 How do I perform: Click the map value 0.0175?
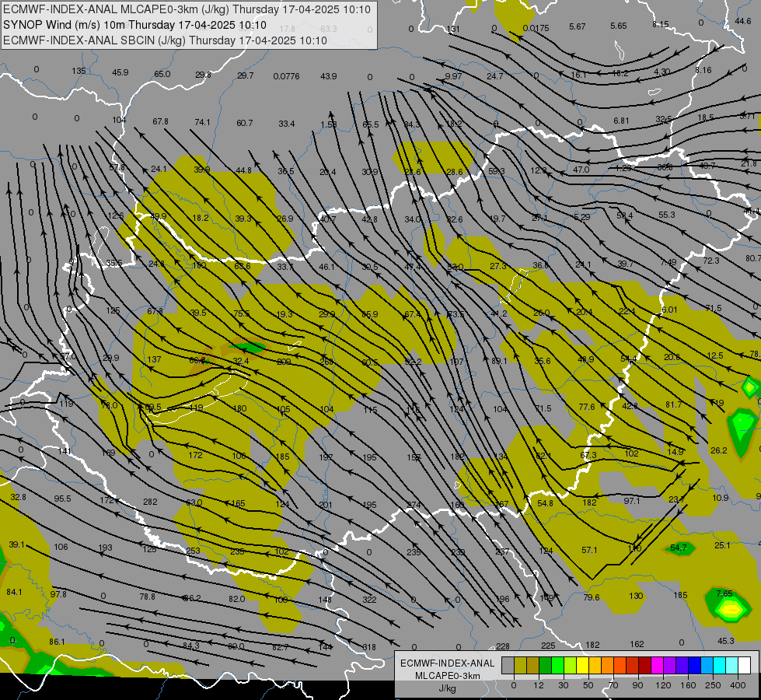click(x=536, y=28)
